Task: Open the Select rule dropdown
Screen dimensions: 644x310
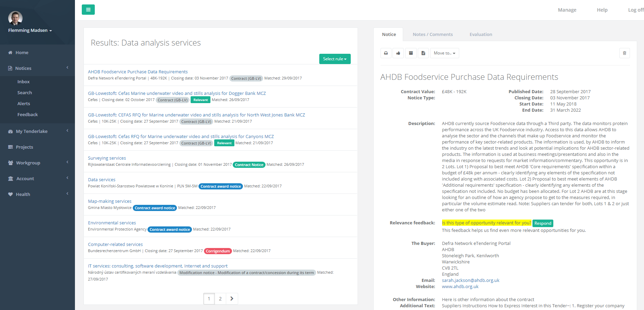Action: (x=335, y=59)
